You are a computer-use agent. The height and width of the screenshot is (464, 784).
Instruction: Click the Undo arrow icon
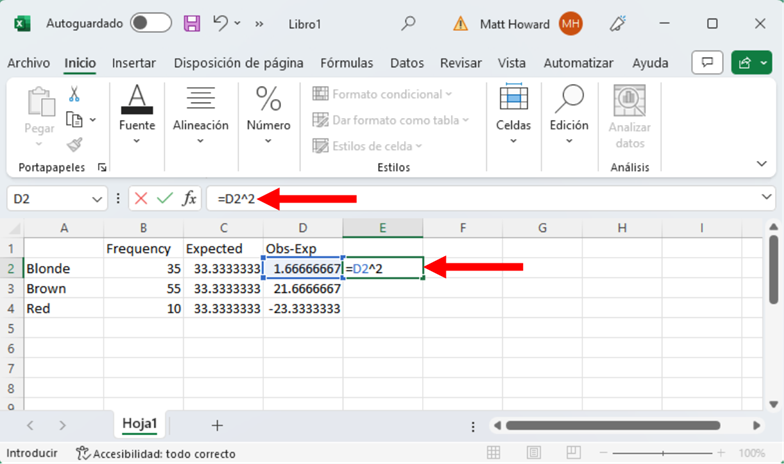(222, 23)
